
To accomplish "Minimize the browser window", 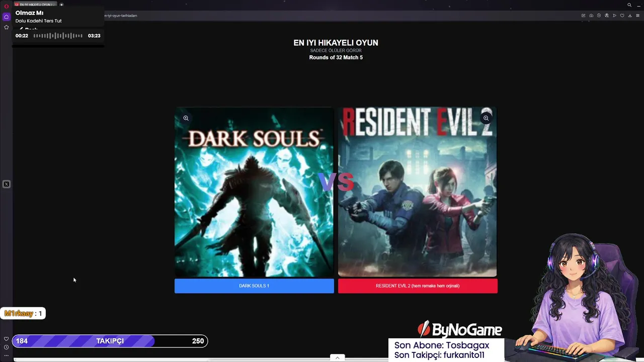I will (639, 5).
